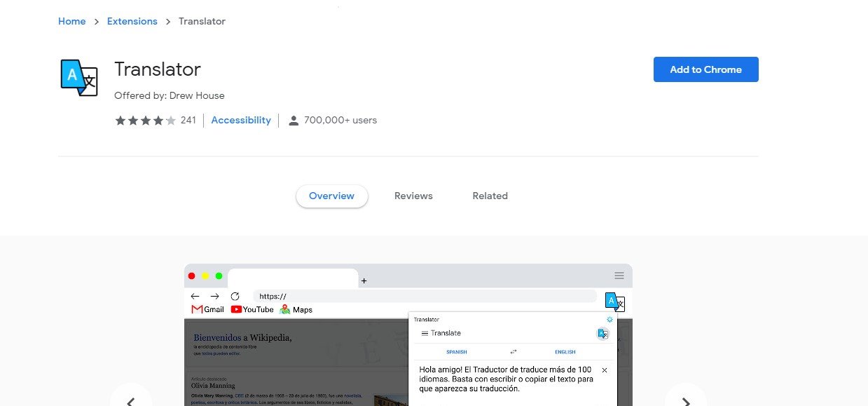Click the blue settings gear in Translator popup
This screenshot has width=868, height=406.
[x=609, y=320]
